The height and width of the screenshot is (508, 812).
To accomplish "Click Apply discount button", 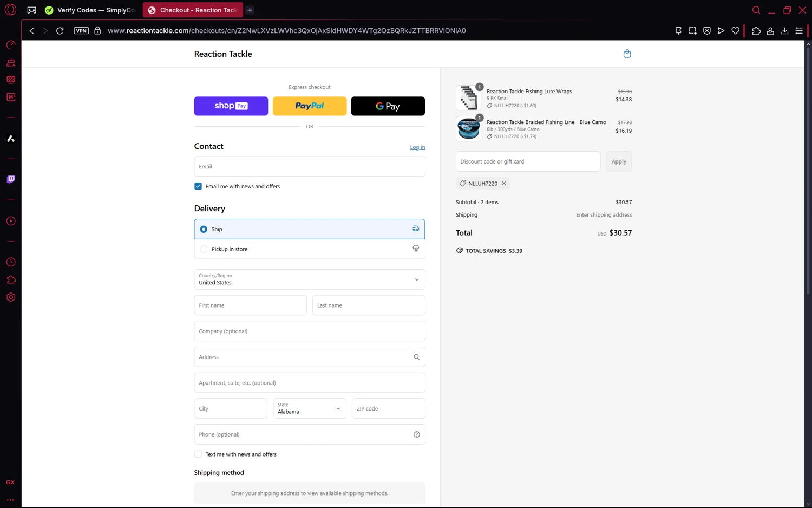I will point(619,161).
